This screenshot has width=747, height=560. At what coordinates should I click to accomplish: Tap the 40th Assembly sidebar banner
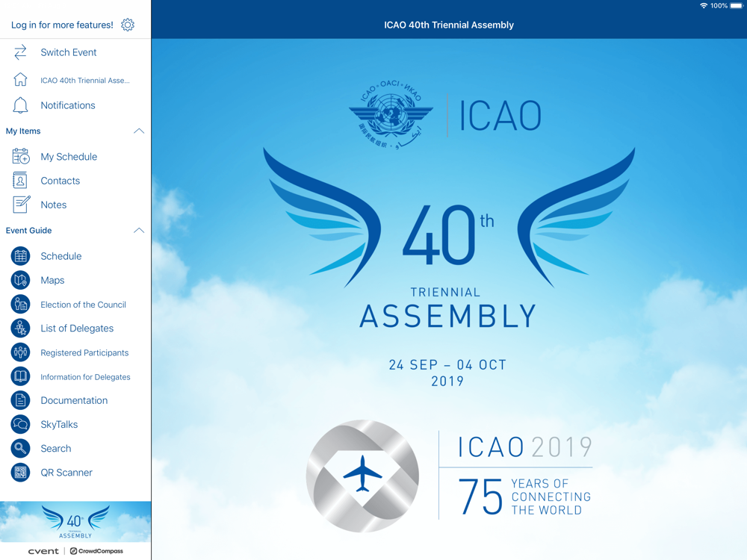point(75,521)
